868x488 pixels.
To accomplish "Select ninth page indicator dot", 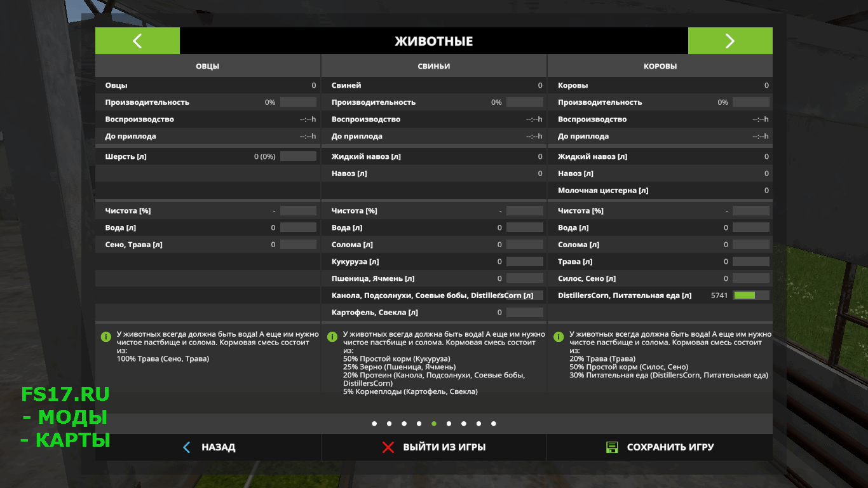I will coord(494,423).
